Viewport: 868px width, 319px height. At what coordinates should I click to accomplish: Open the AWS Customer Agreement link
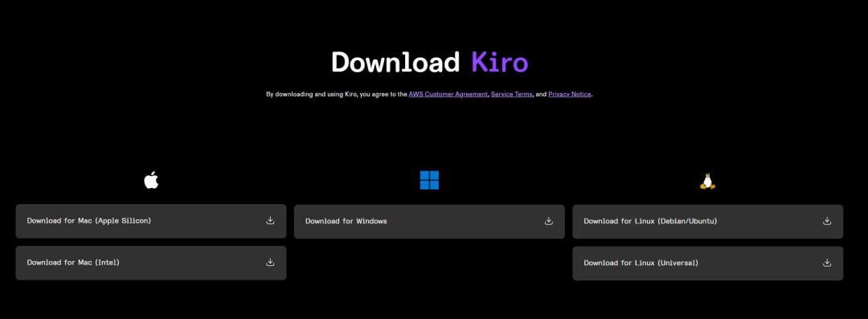click(x=448, y=94)
